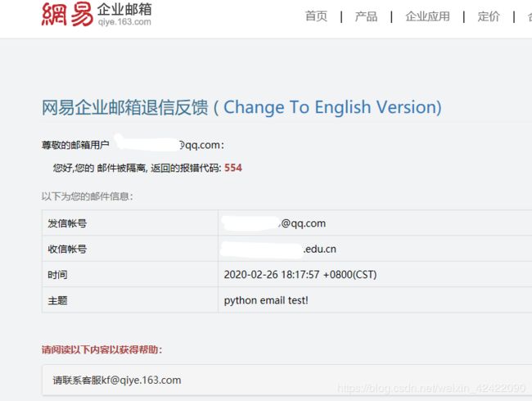Select subject text python email test!
The height and width of the screenshot is (401, 532).
tap(266, 300)
